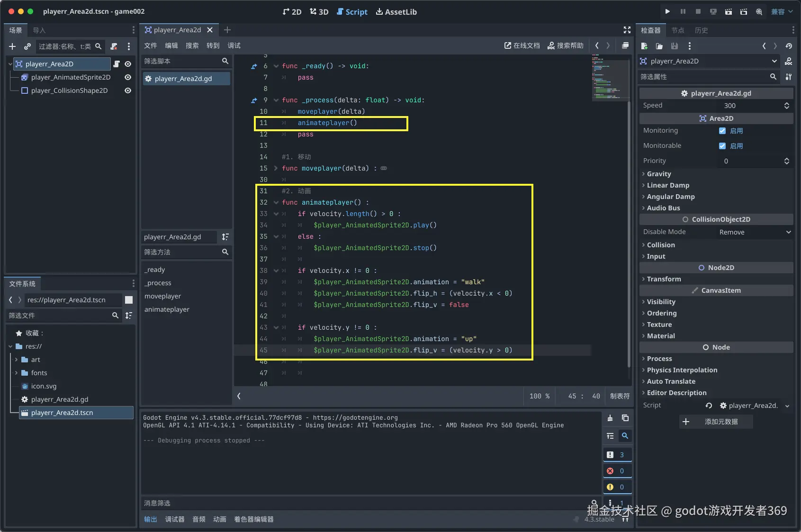This screenshot has width=801, height=532.
Task: Unfold the moveplayer function at line 15
Action: point(276,168)
